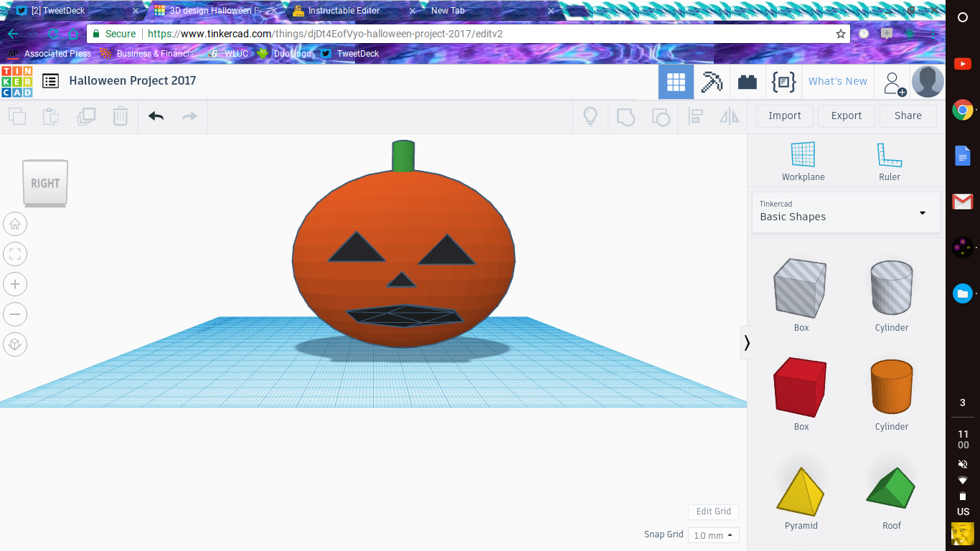Click the Flip mirror icon
Image resolution: width=980 pixels, height=551 pixels.
(x=730, y=116)
